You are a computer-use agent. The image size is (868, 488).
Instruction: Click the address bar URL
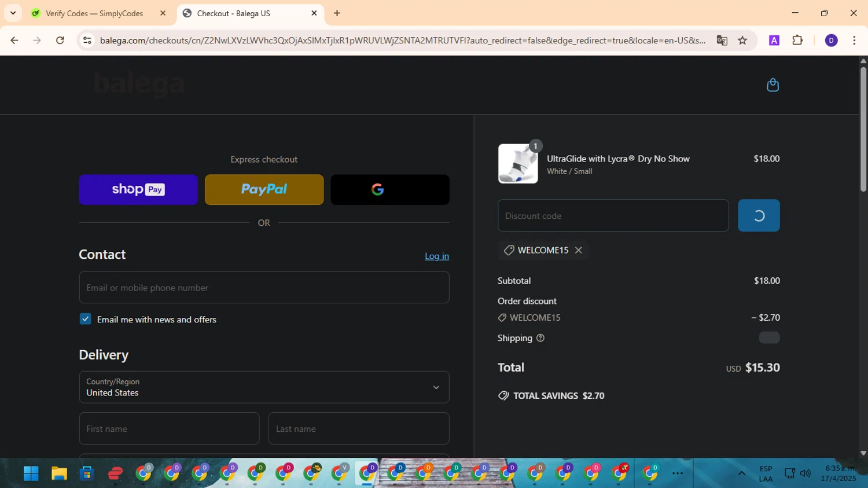(x=402, y=40)
